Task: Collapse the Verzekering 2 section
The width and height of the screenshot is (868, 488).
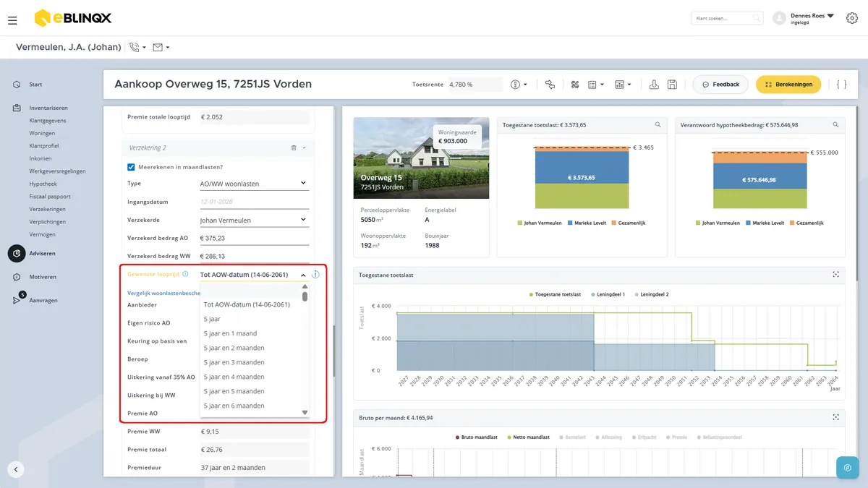Action: click(304, 147)
